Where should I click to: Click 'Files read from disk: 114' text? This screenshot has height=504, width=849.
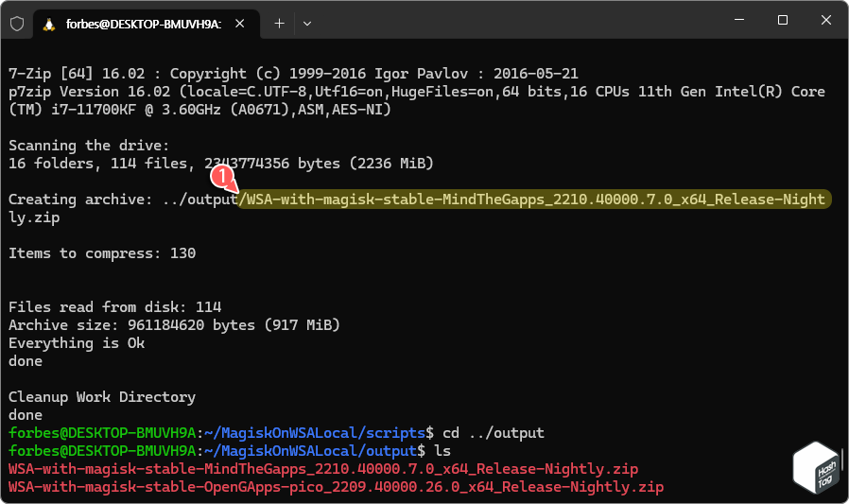[114, 307]
